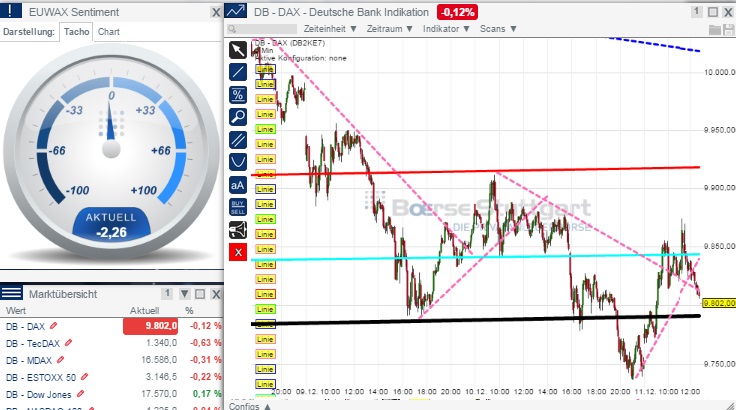Open the Marktübersicht triangle dropdown menu
Screen dimensions: 736x410
pyautogui.click(x=184, y=294)
